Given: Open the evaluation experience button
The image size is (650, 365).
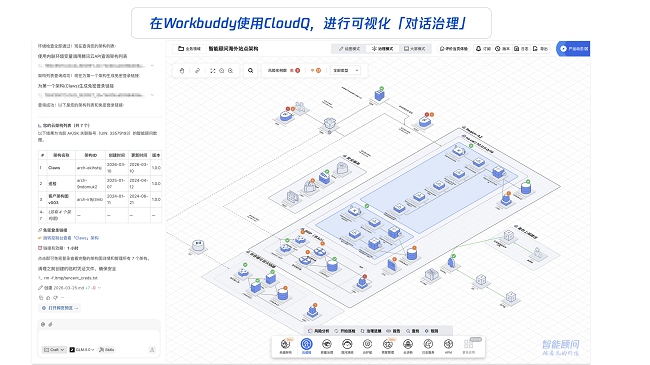Looking at the screenshot, I should coord(454,49).
